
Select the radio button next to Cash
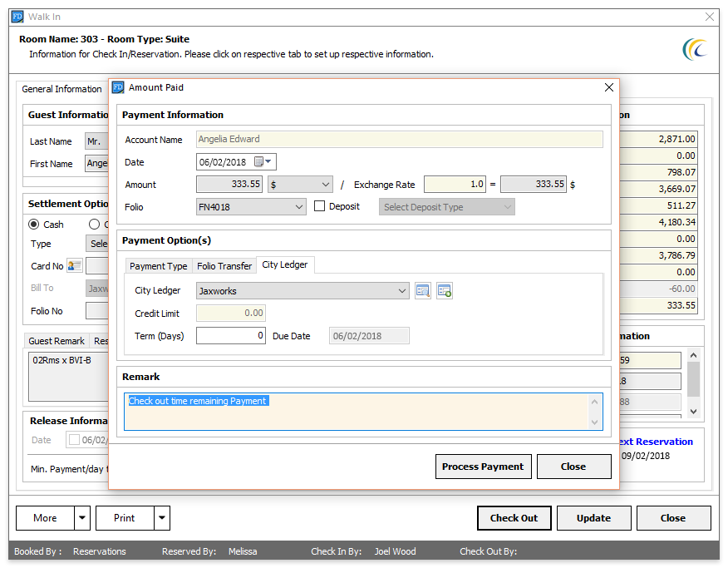tap(94, 225)
